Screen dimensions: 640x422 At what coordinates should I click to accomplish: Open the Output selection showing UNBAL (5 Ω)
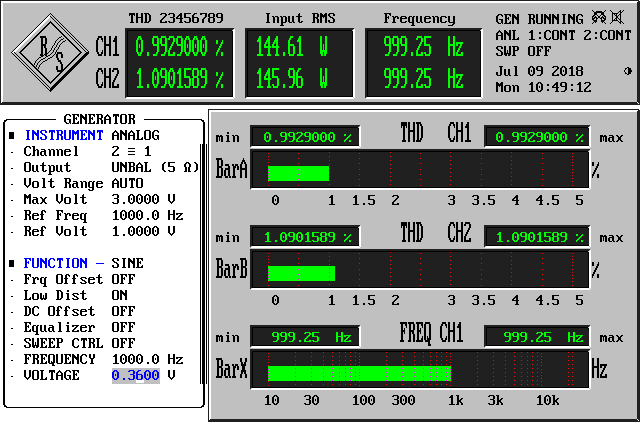155,167
